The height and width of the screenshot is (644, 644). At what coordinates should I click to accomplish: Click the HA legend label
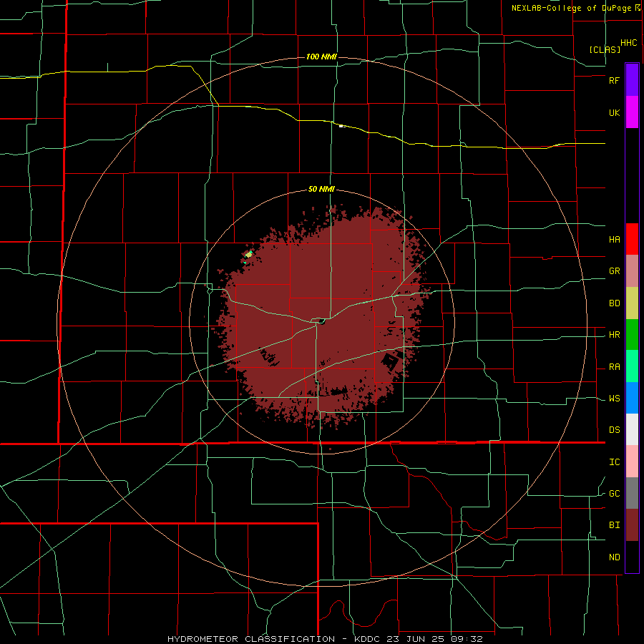[x=614, y=240]
